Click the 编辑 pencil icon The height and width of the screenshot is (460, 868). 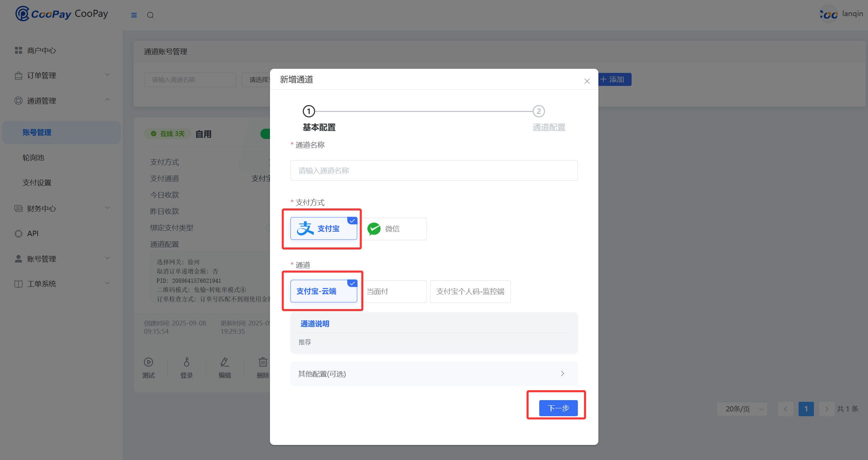point(224,362)
